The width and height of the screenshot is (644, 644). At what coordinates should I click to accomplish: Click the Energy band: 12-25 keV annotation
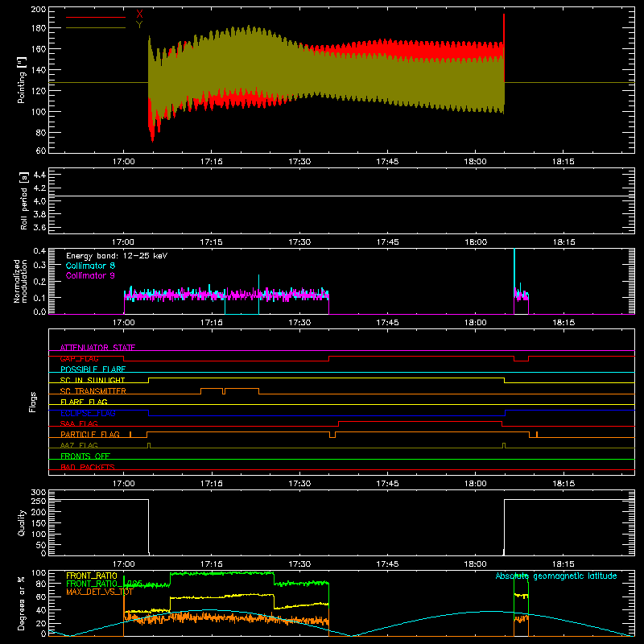tap(117, 256)
